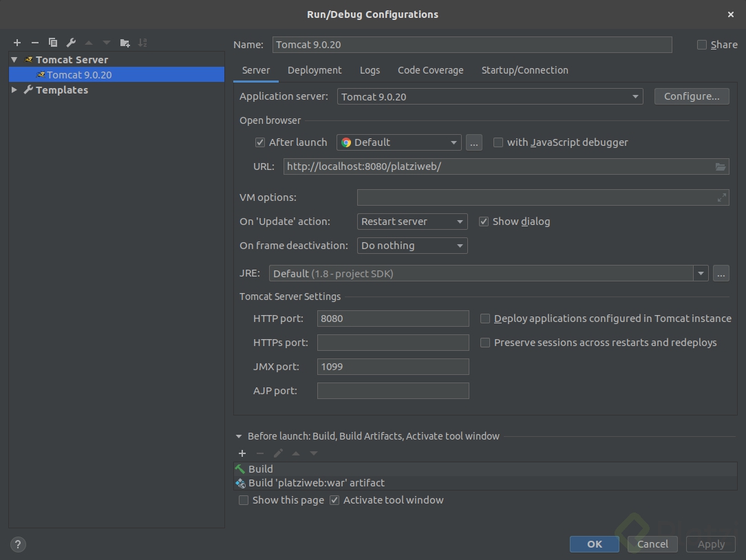
Task: Expand the VM options field
Action: point(721,197)
